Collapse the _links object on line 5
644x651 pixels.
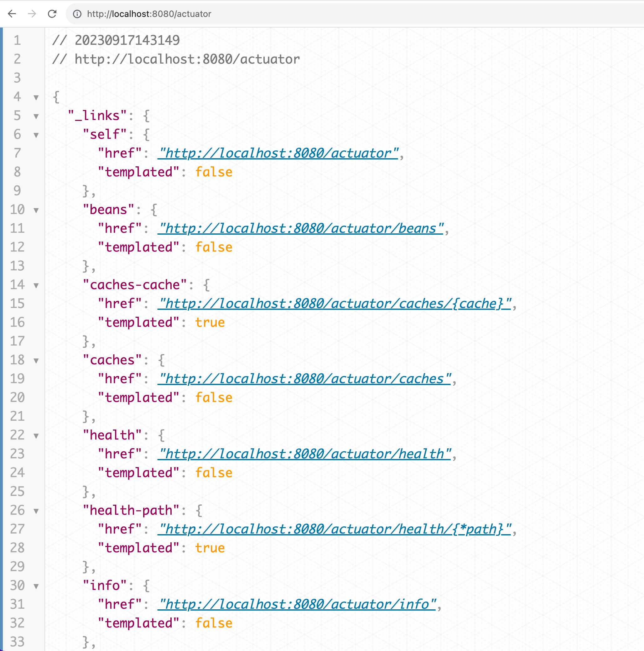pyautogui.click(x=36, y=117)
